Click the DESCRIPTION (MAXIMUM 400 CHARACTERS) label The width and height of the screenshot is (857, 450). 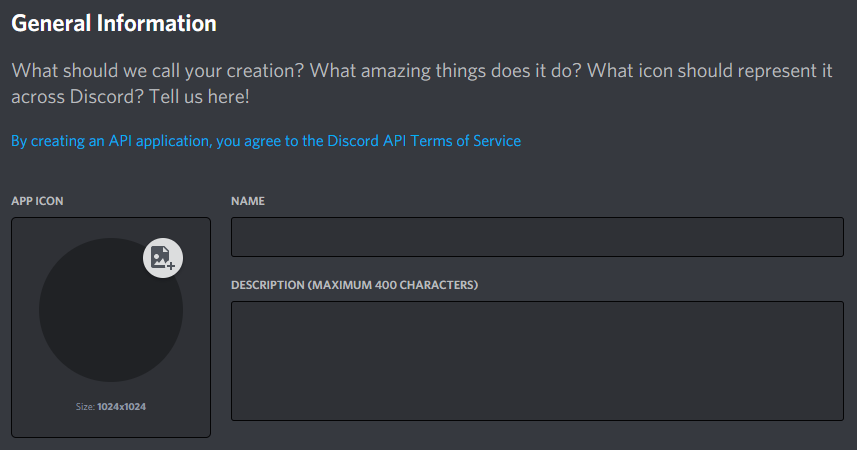click(x=355, y=285)
